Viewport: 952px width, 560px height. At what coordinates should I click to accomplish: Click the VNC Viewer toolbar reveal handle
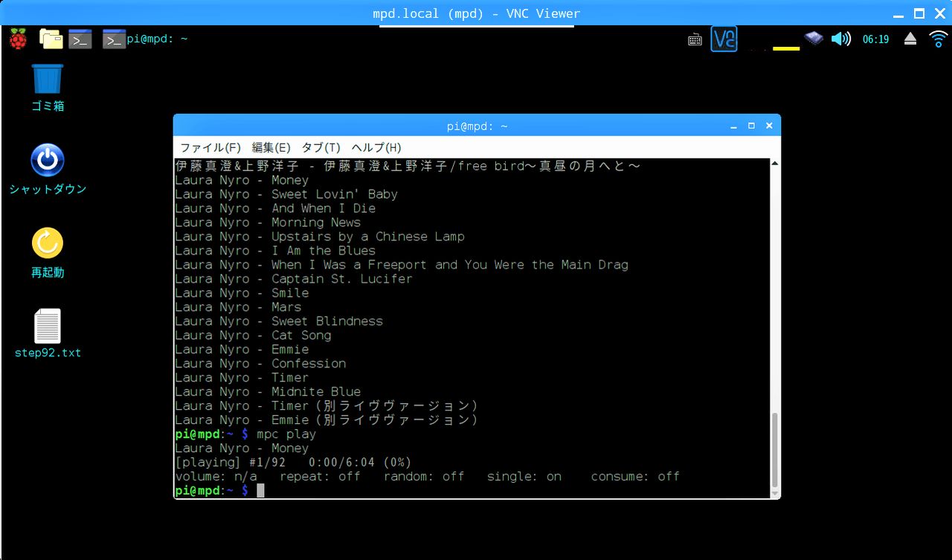click(476, 27)
